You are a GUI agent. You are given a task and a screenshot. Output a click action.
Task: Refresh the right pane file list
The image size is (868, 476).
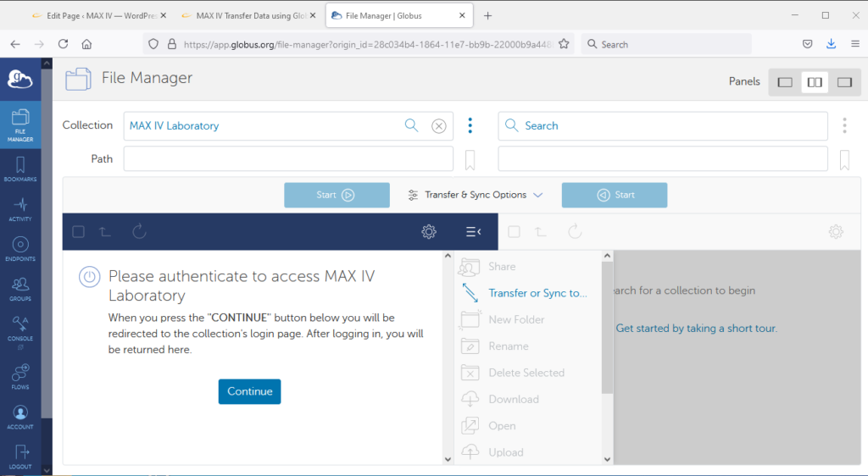coord(576,231)
